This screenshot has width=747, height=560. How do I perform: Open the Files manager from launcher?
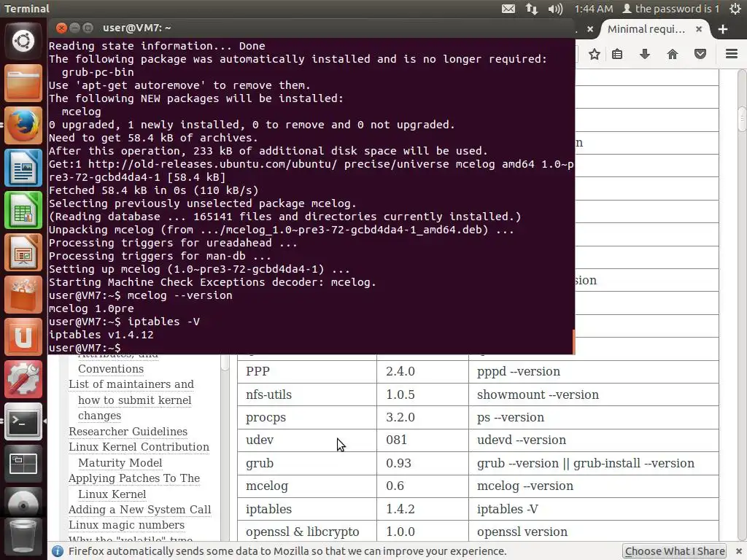23,83
